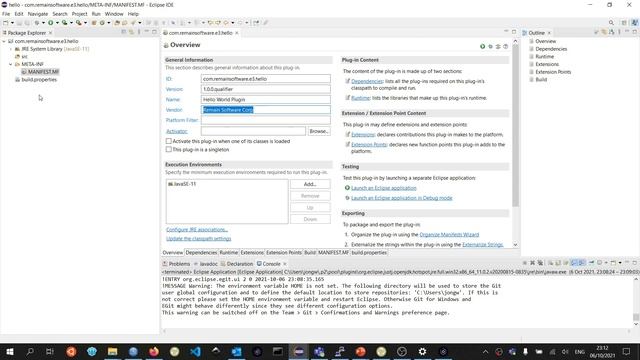Maximize the Outline view

635,32
